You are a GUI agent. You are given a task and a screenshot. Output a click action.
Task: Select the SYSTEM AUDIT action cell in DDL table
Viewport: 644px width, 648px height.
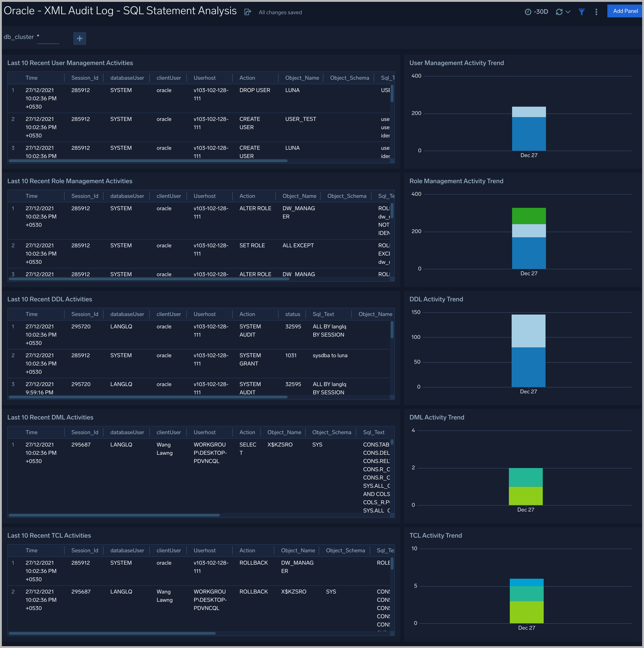click(x=250, y=330)
